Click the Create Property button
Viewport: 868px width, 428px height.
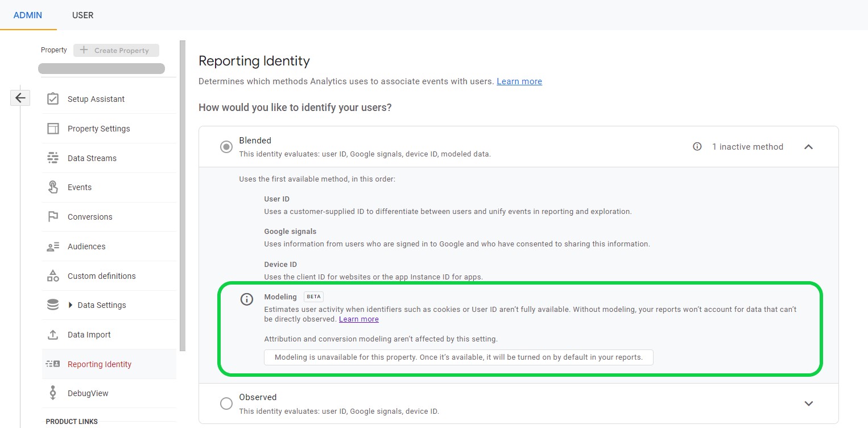(x=116, y=50)
